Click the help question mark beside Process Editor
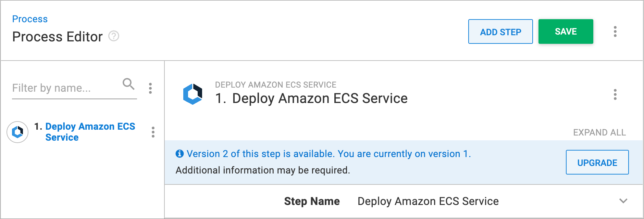 [x=114, y=36]
